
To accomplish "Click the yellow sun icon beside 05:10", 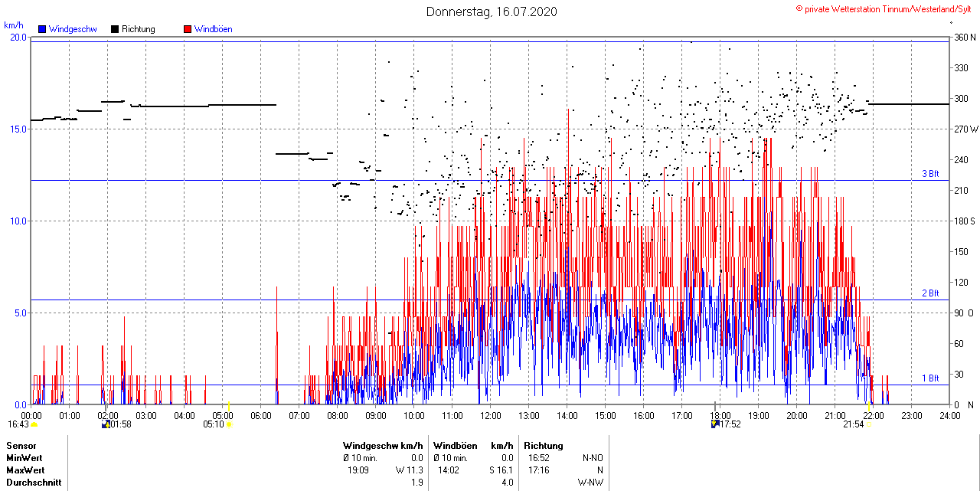I will click(228, 424).
